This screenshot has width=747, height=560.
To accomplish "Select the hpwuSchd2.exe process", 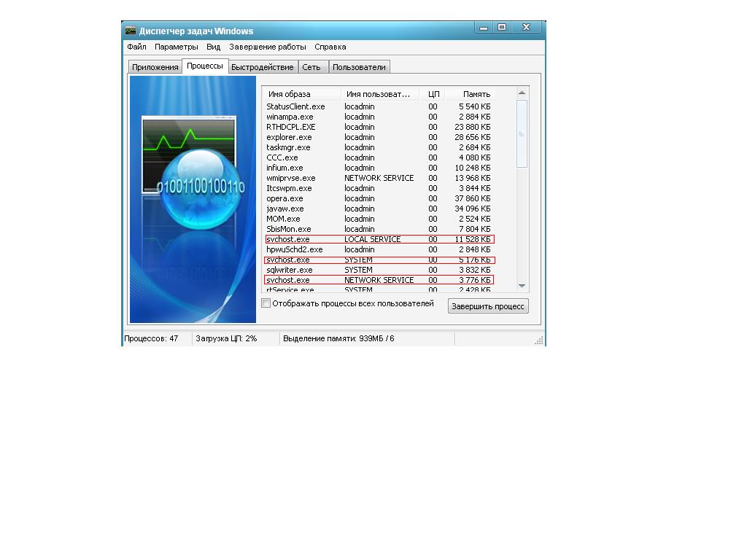I will point(379,249).
